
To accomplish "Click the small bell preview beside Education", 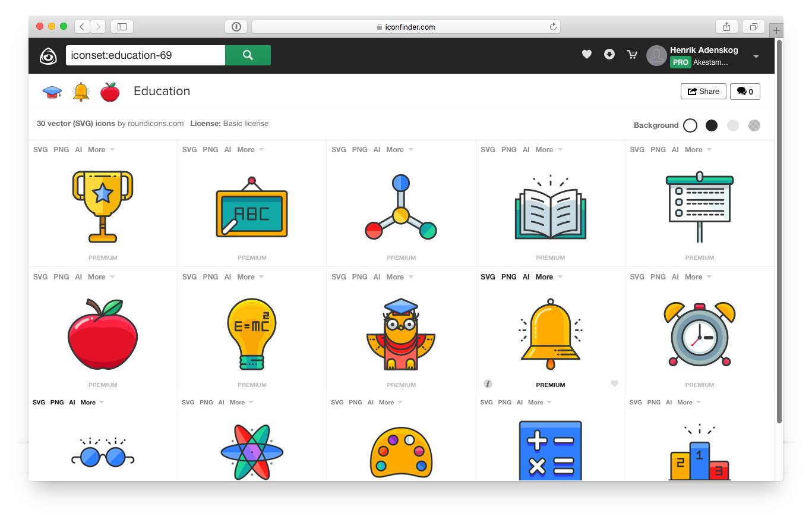I will tap(81, 92).
